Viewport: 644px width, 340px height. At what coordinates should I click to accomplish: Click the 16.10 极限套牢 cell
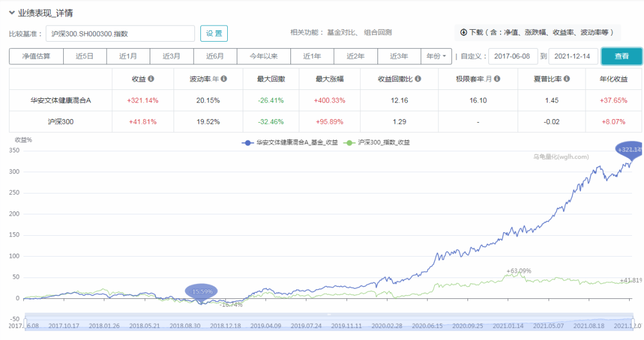click(x=478, y=101)
